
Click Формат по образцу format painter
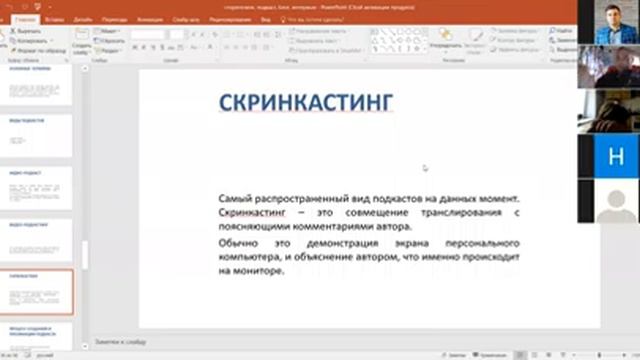[38, 51]
